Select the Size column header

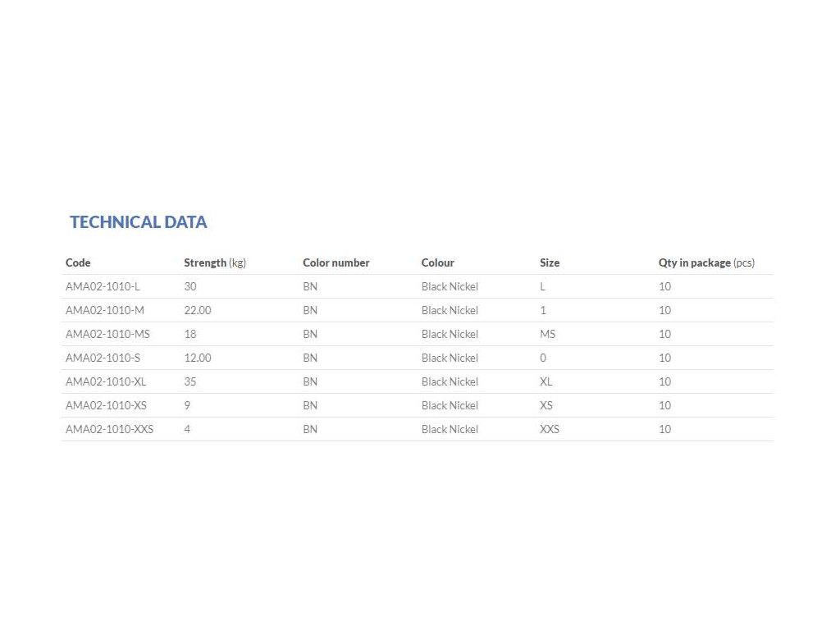point(550,262)
